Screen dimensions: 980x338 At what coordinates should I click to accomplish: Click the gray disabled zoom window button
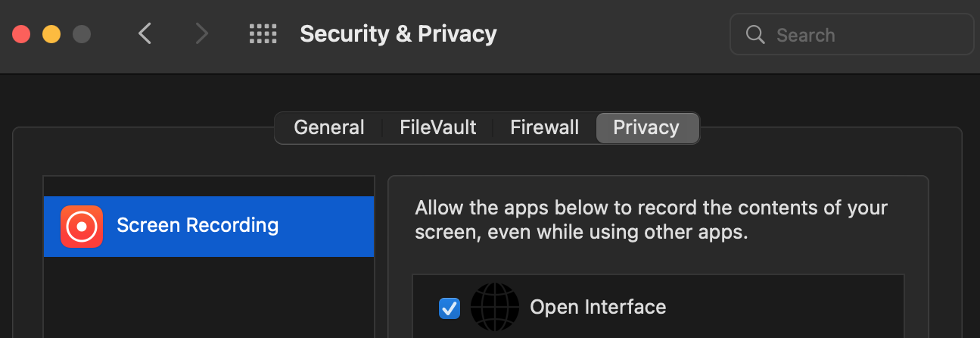[81, 34]
